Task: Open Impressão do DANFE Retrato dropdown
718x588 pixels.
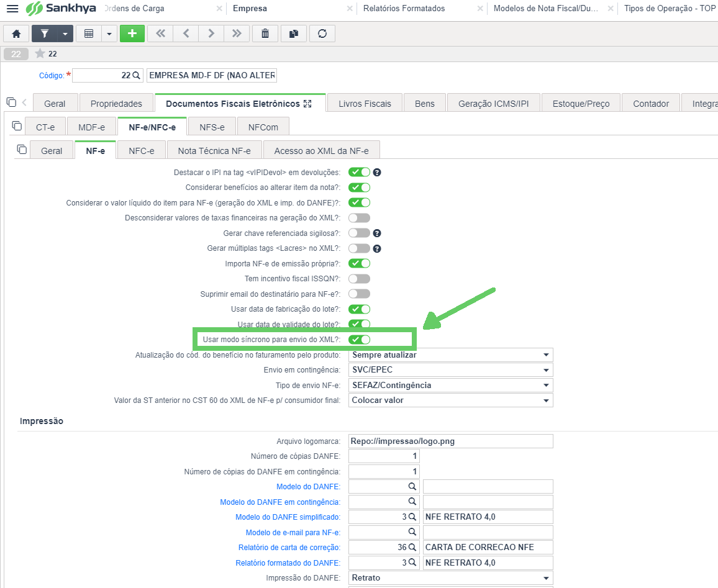Action: pos(450,578)
